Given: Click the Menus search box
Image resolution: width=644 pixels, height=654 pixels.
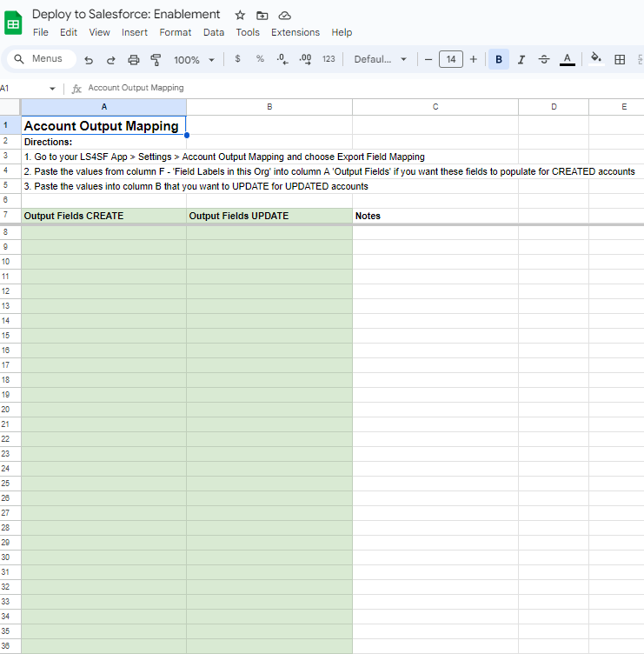Looking at the screenshot, I should (x=41, y=59).
